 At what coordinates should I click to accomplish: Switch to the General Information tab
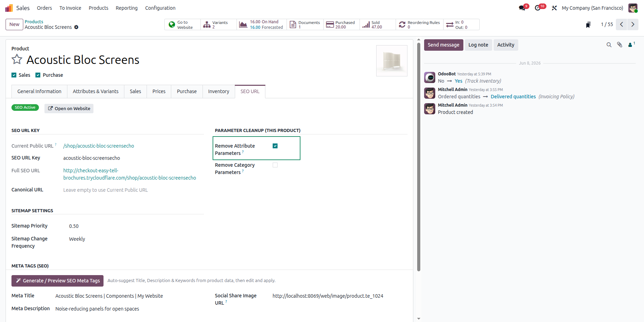[x=39, y=91]
